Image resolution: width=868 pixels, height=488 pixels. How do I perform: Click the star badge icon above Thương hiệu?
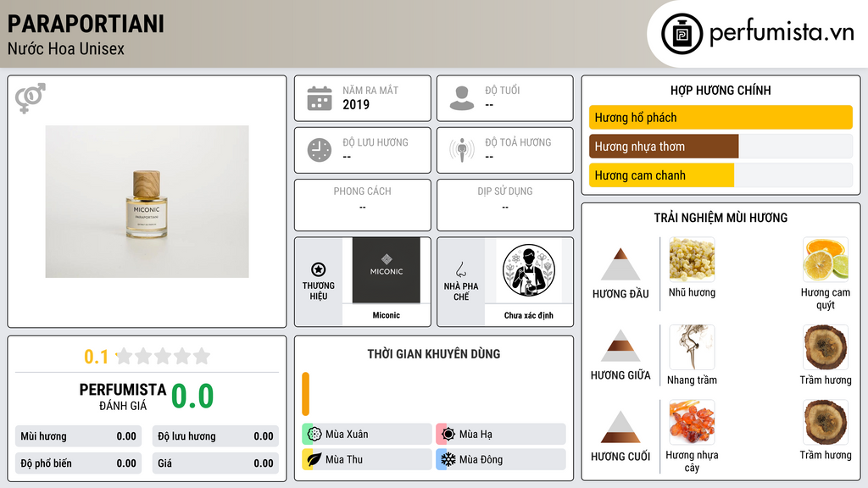point(319,269)
